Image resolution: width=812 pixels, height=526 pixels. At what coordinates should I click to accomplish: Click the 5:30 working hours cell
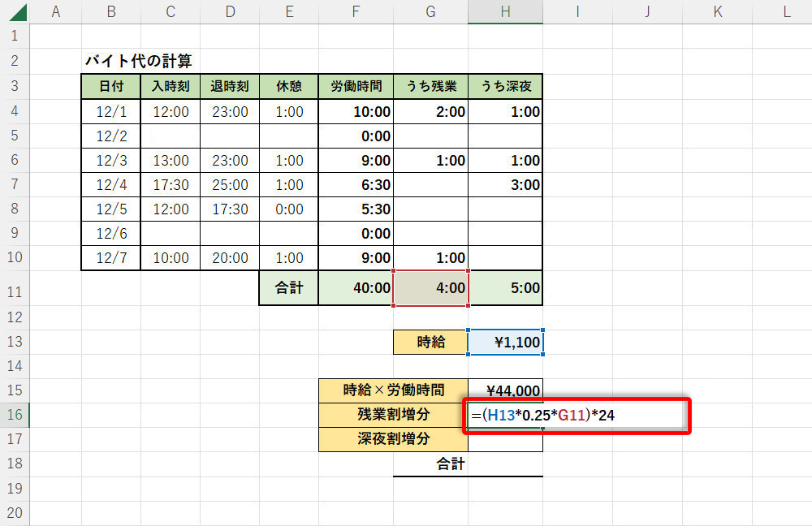[x=356, y=209]
